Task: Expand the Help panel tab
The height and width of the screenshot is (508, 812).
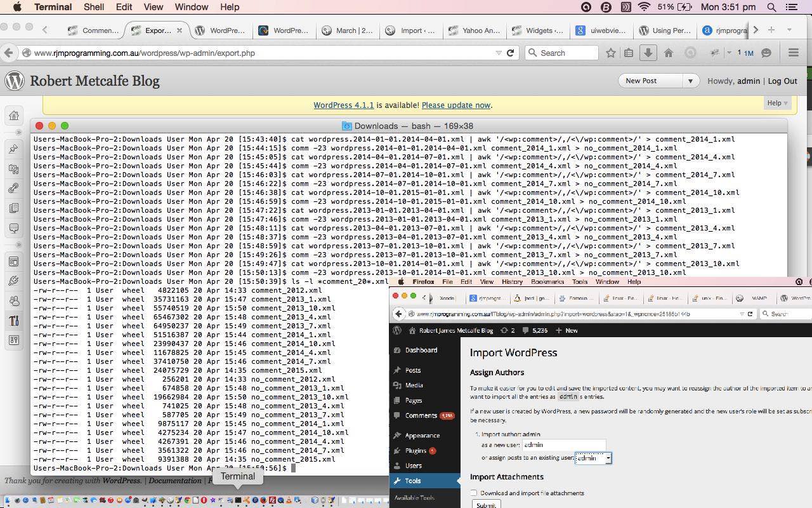Action: (x=777, y=103)
